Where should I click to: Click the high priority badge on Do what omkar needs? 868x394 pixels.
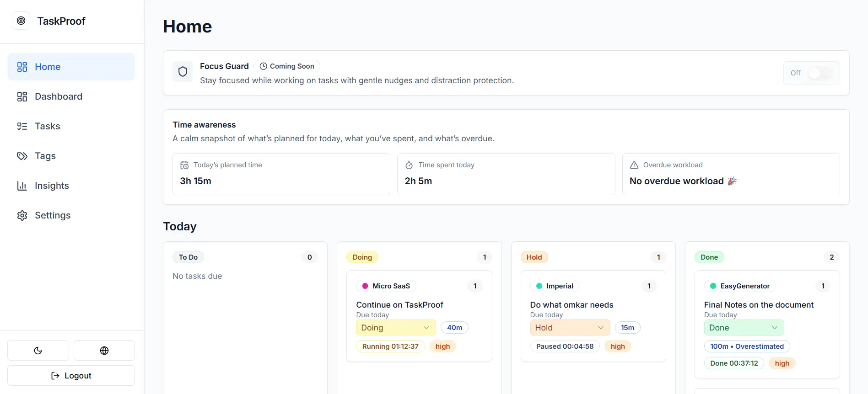[618, 346]
